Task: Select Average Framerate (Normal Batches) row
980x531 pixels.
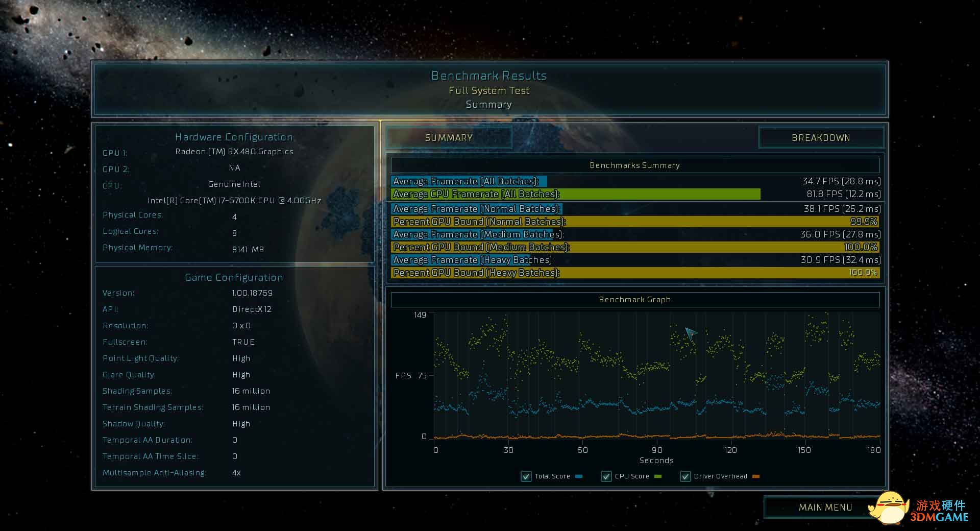Action: 636,209
